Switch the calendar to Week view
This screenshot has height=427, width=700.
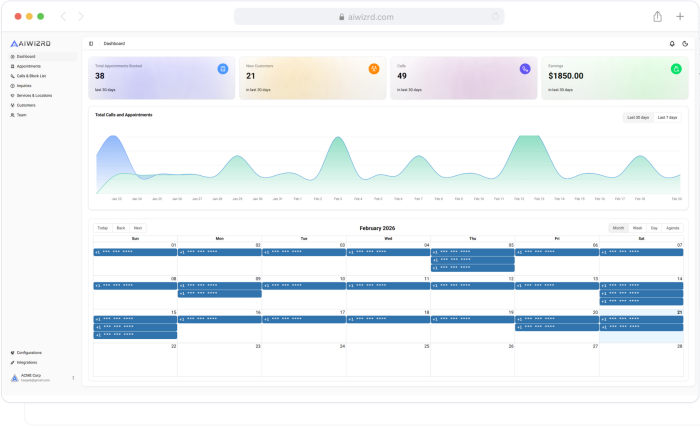point(637,228)
